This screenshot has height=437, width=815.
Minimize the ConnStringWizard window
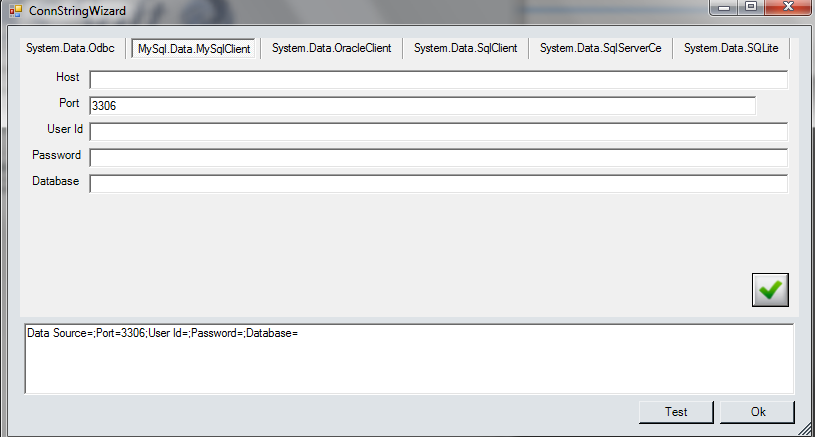(x=724, y=7)
